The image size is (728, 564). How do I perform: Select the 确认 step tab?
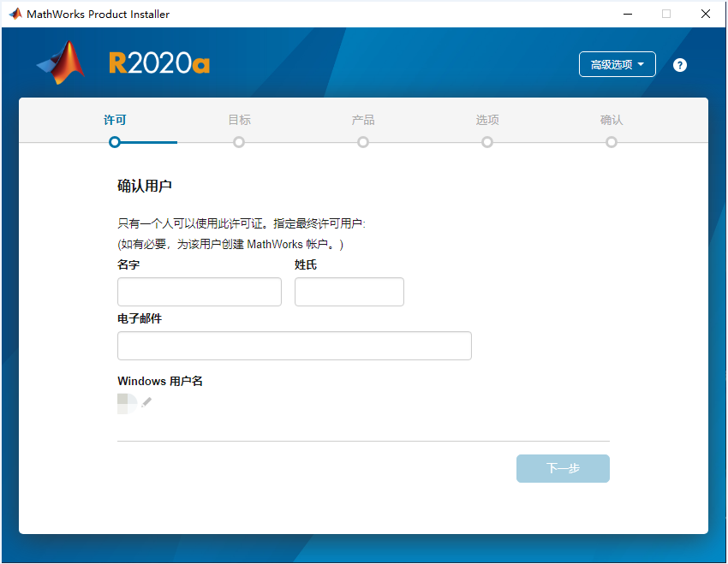[612, 120]
